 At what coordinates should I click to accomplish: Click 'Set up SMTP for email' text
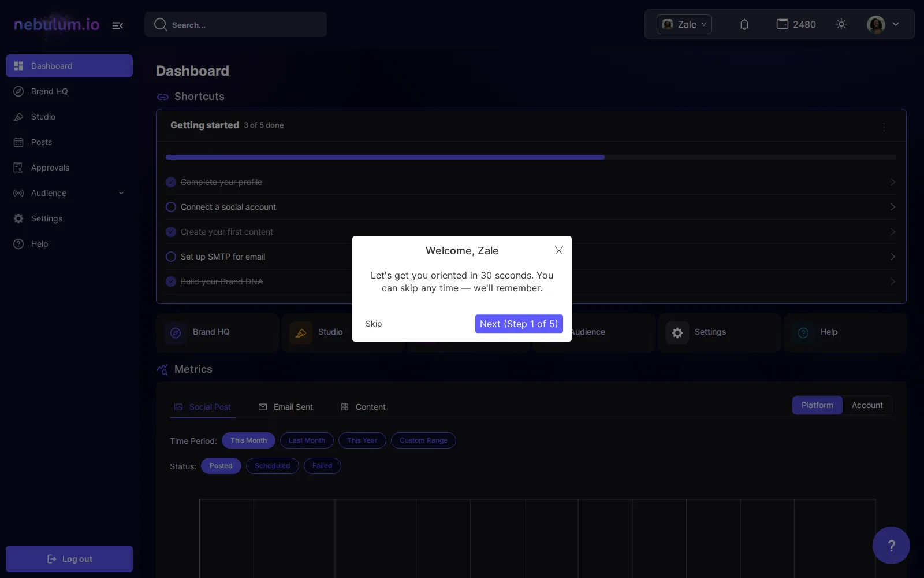click(x=223, y=257)
